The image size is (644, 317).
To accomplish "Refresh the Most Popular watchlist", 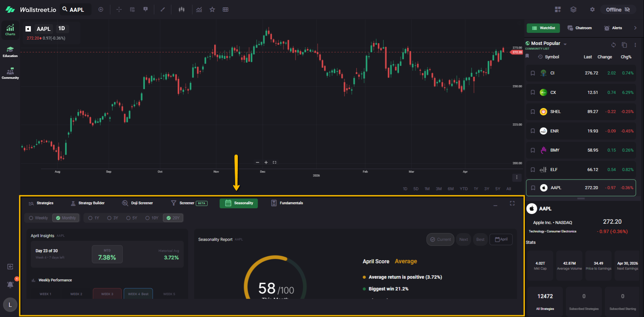I will point(613,45).
